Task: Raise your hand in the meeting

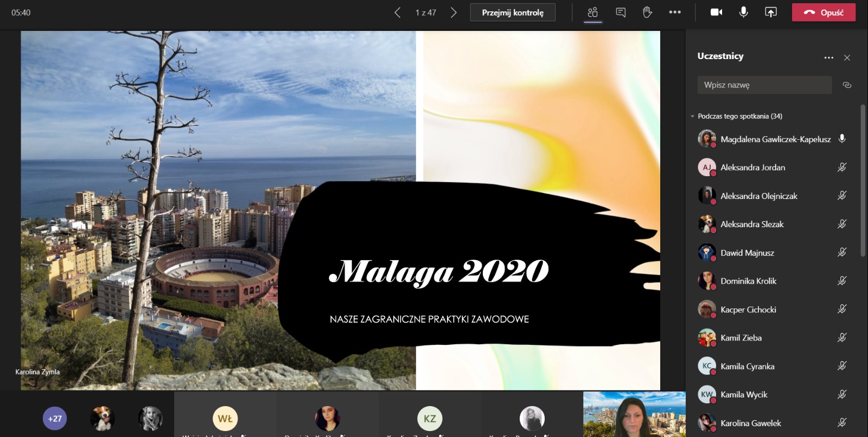Action: pyautogui.click(x=647, y=12)
